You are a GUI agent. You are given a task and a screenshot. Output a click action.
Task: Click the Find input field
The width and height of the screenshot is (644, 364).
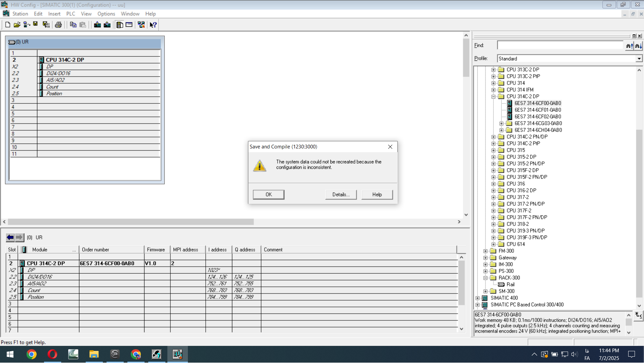(x=560, y=46)
